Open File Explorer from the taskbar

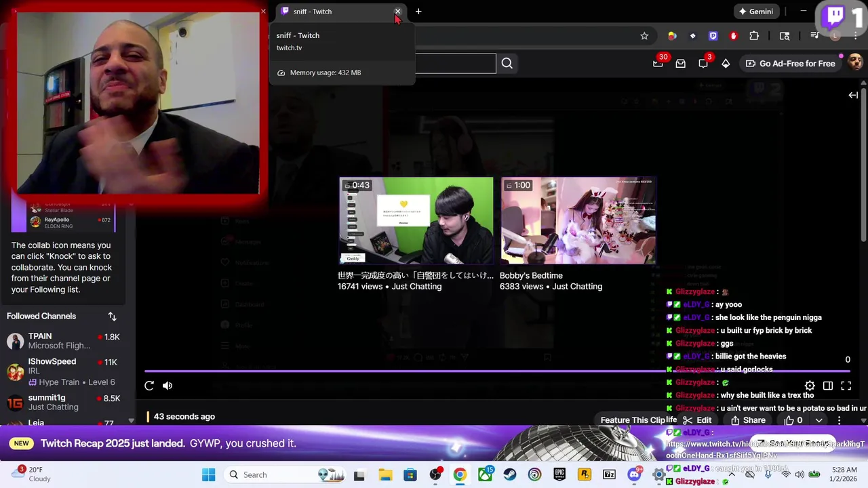(385, 474)
